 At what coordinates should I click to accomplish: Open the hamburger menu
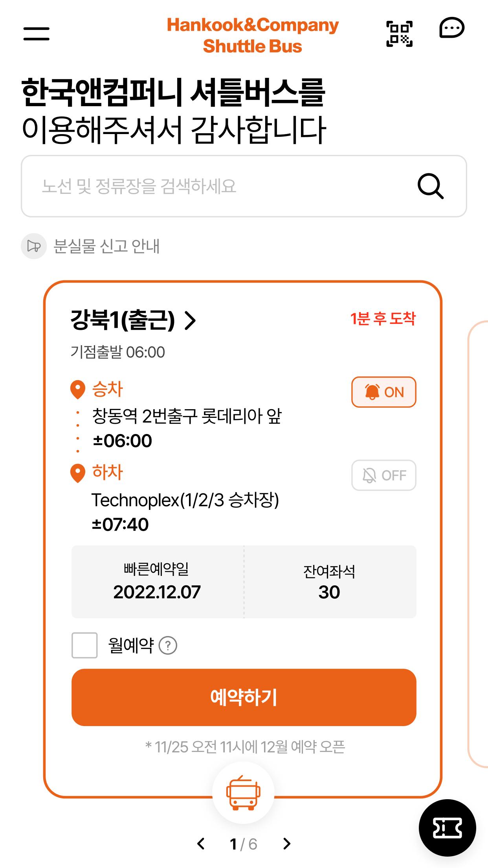tap(37, 33)
